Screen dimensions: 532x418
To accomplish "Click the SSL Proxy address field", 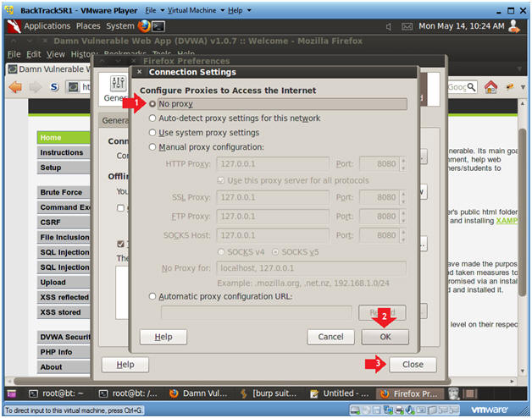I will (x=273, y=197).
